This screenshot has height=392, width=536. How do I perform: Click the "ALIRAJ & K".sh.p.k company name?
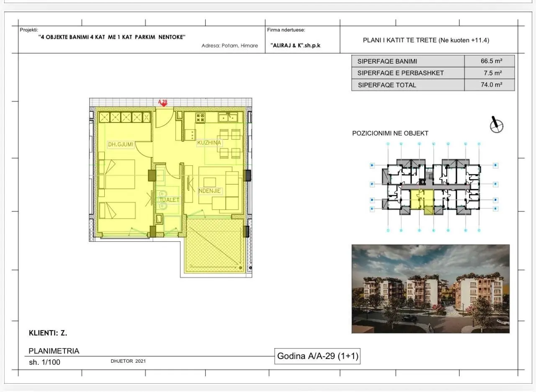296,46
